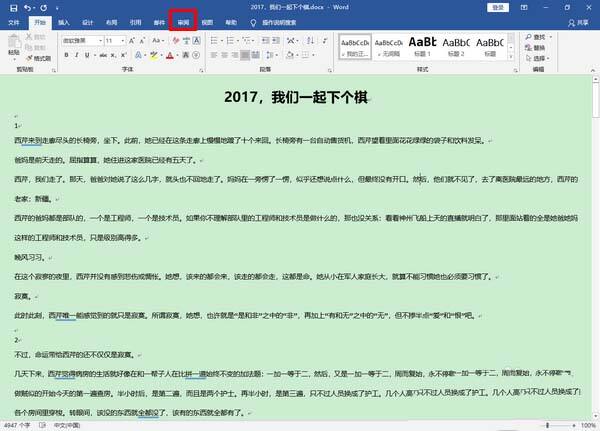Apply bullet list to paragraph
The height and width of the screenshot is (431, 600).
coord(216,40)
